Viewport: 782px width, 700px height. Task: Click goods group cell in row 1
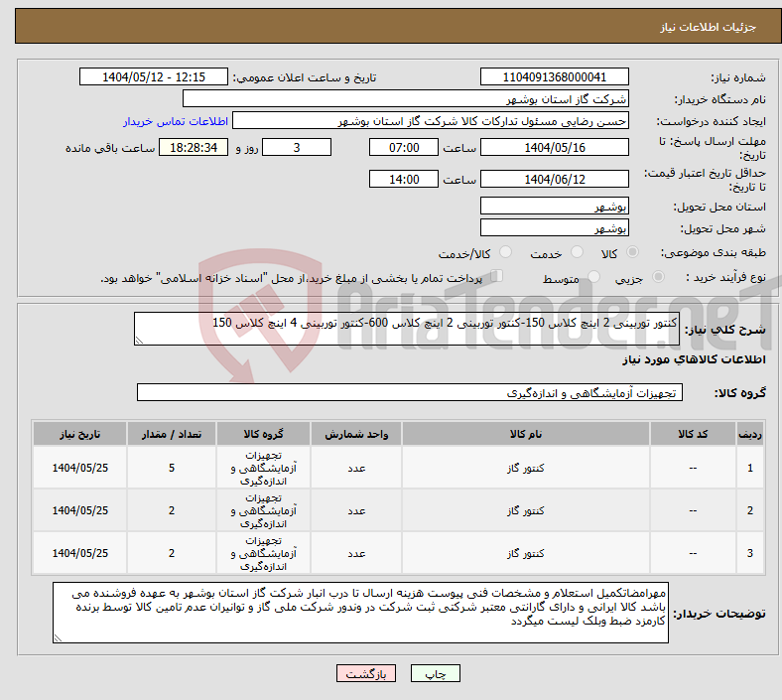click(x=263, y=468)
